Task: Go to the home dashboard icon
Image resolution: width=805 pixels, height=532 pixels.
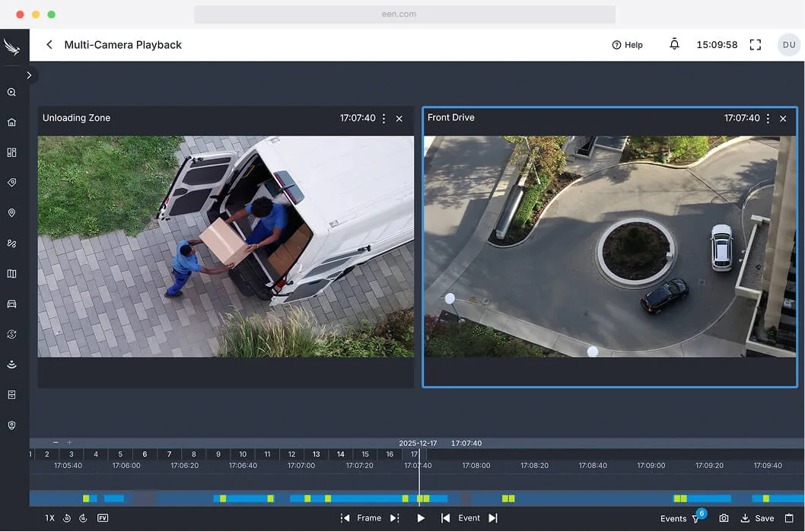Action: point(12,123)
